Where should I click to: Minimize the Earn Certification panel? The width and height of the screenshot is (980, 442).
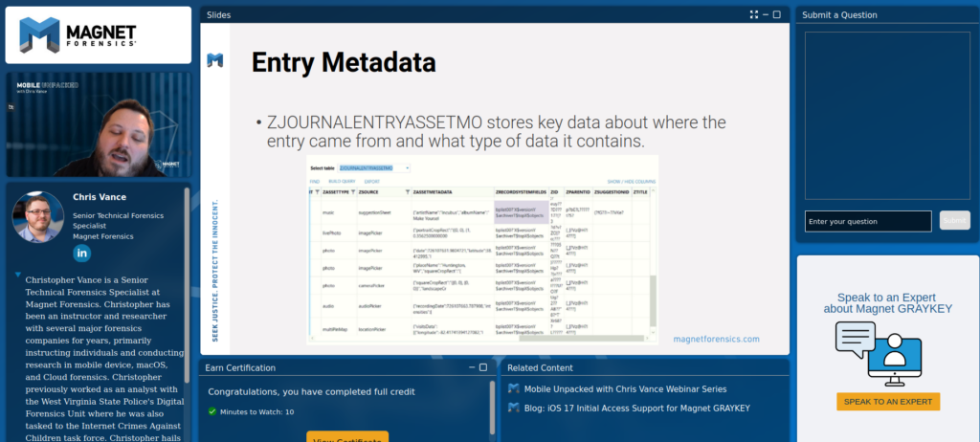[x=472, y=367]
